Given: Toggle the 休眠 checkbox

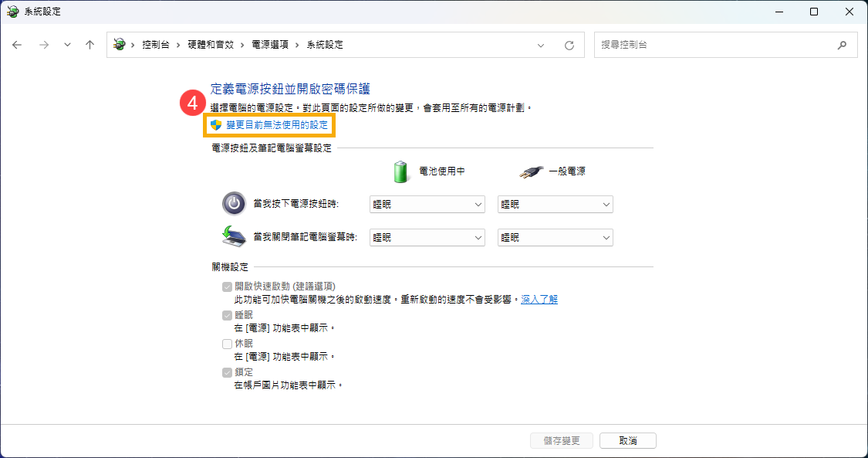Looking at the screenshot, I should click(227, 344).
